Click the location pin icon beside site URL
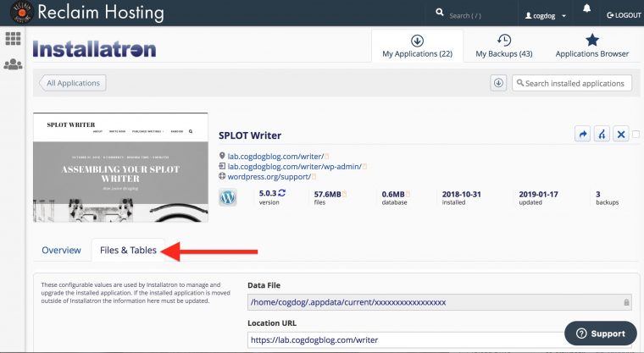Viewport: 644px width, 353px height. pos(222,156)
